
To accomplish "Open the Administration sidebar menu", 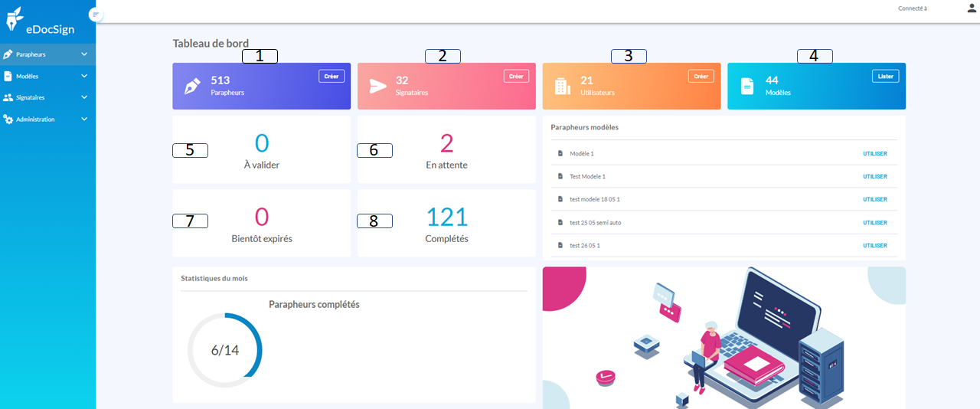I will pos(47,119).
